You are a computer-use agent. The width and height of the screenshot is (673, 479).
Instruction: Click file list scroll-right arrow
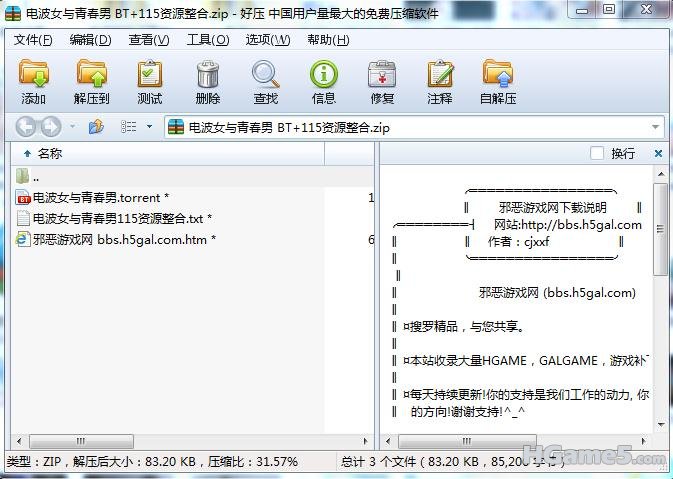(365, 441)
